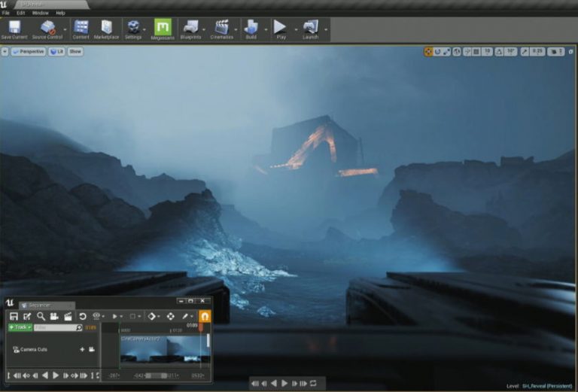Viewport: 578px width, 392px height.
Task: Toggle the orange Sequencer snapping magnet
Action: (x=205, y=316)
